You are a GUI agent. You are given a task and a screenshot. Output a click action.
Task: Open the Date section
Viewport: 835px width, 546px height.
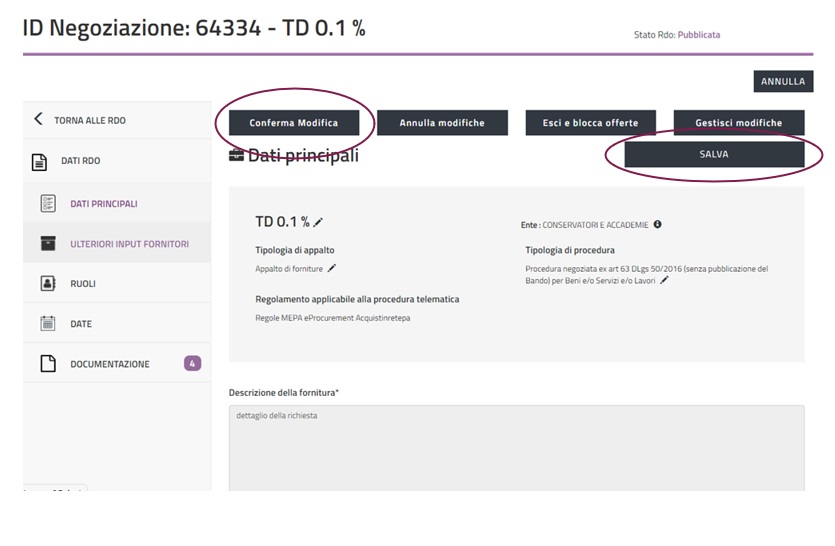tap(81, 324)
